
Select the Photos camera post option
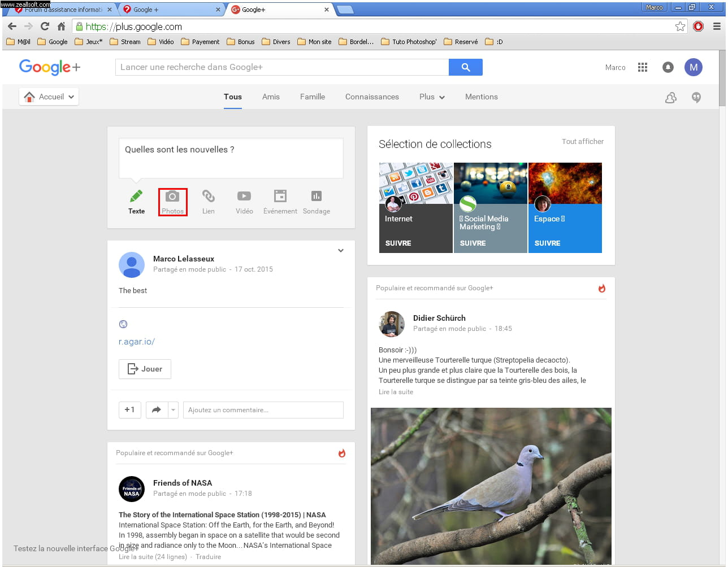click(172, 202)
